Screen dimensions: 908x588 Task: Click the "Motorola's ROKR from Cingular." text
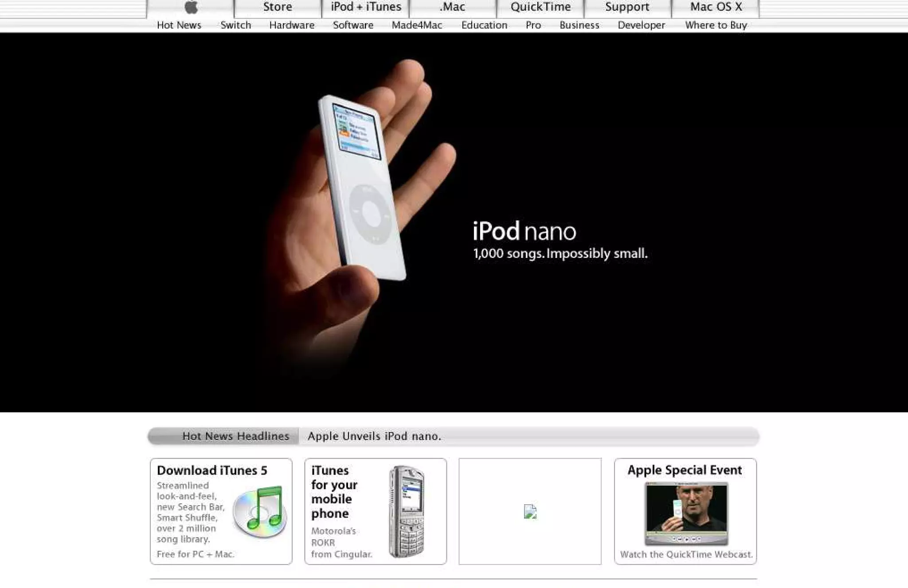tap(341, 542)
